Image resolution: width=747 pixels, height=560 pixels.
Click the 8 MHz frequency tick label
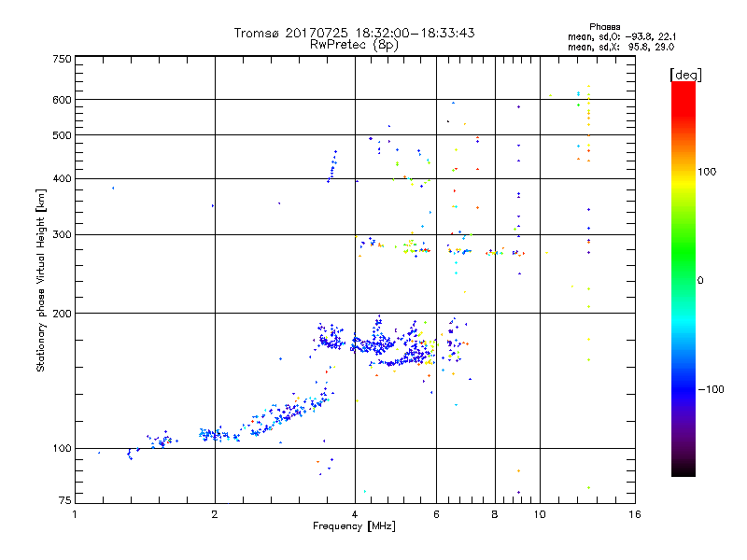pos(495,514)
